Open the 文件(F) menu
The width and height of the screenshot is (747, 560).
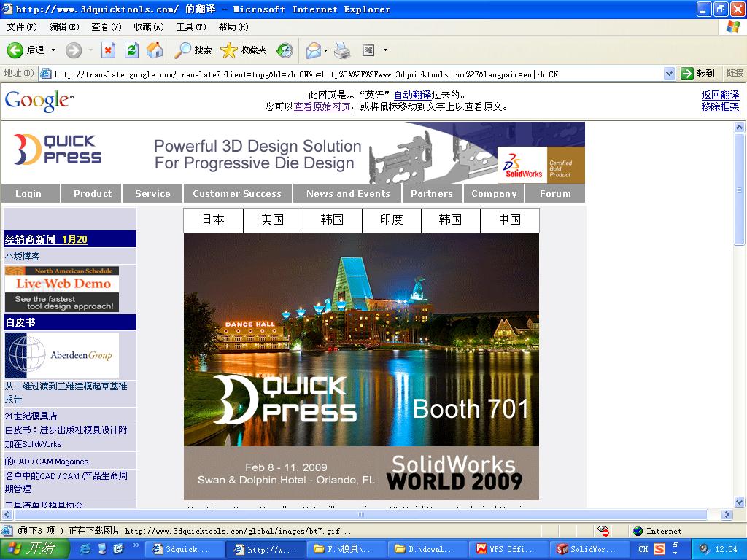point(21,27)
